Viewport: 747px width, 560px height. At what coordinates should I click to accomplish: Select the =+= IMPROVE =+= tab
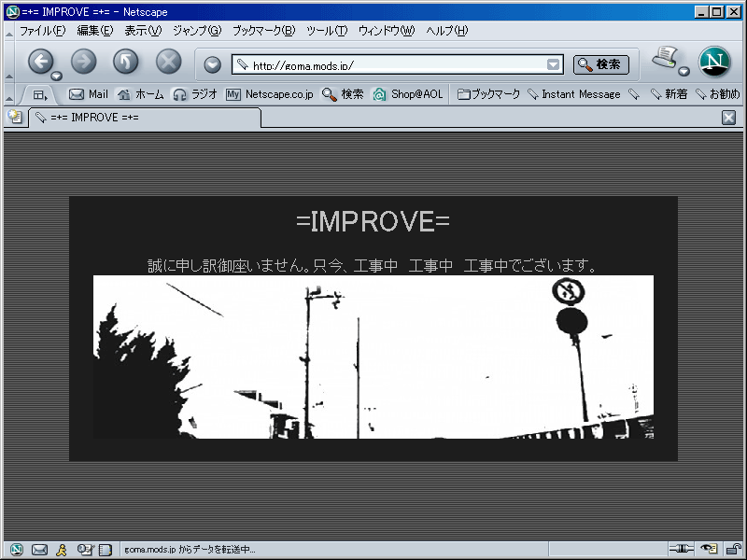pyautogui.click(x=145, y=118)
